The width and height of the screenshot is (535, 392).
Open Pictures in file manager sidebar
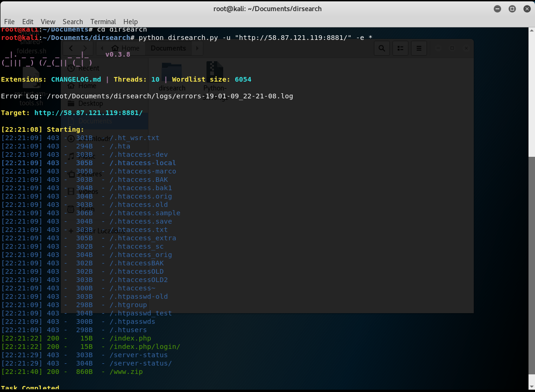point(104,174)
